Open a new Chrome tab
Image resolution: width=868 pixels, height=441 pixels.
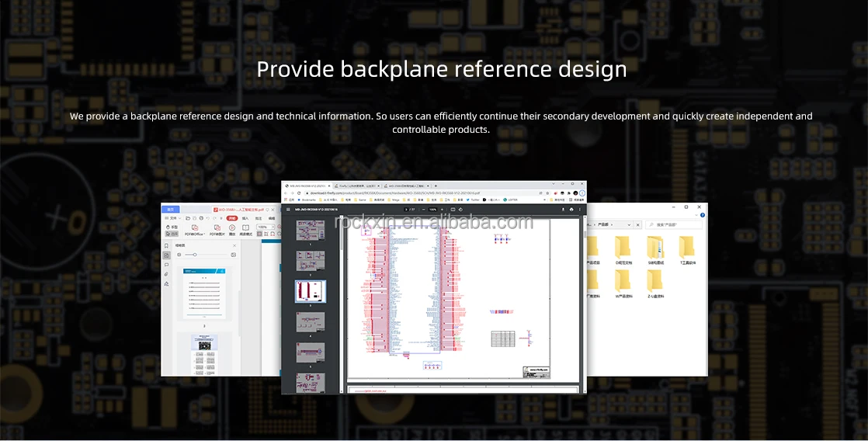[436, 186]
